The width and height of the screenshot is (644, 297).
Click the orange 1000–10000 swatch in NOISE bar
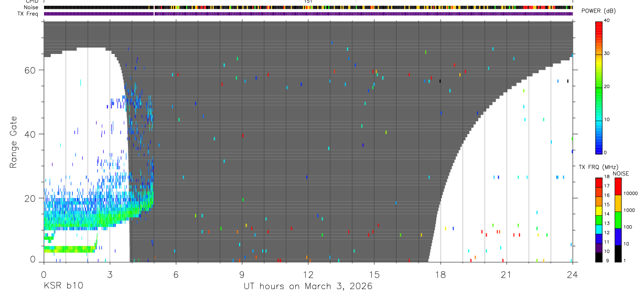tap(618, 203)
